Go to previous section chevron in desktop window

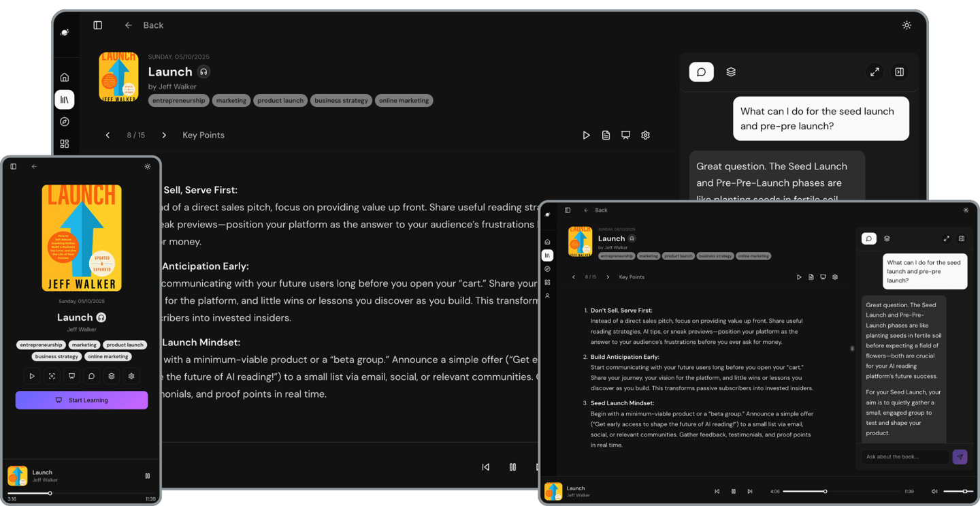click(108, 135)
